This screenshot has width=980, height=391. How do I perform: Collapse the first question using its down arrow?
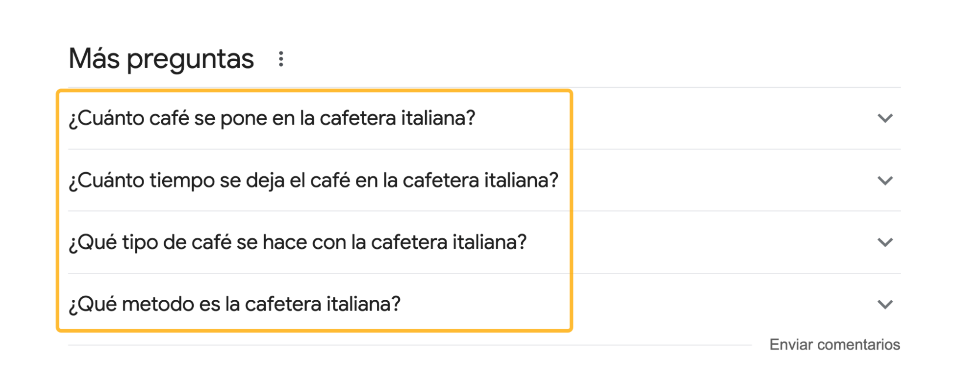point(885,118)
